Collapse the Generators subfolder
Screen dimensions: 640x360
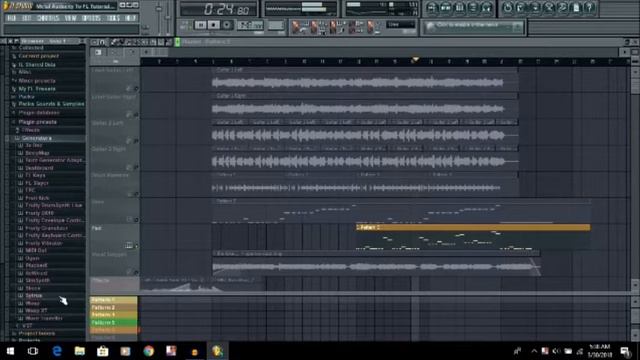(x=37, y=138)
